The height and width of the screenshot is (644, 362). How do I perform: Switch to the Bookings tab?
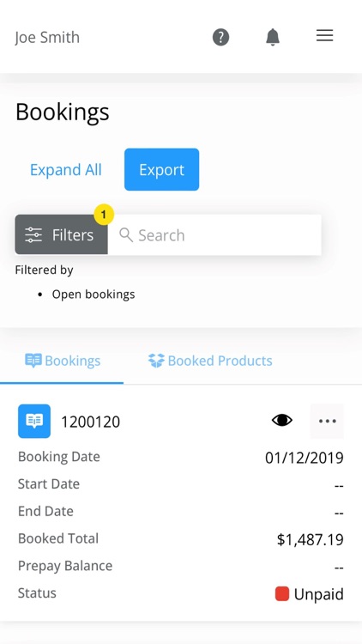(x=63, y=361)
